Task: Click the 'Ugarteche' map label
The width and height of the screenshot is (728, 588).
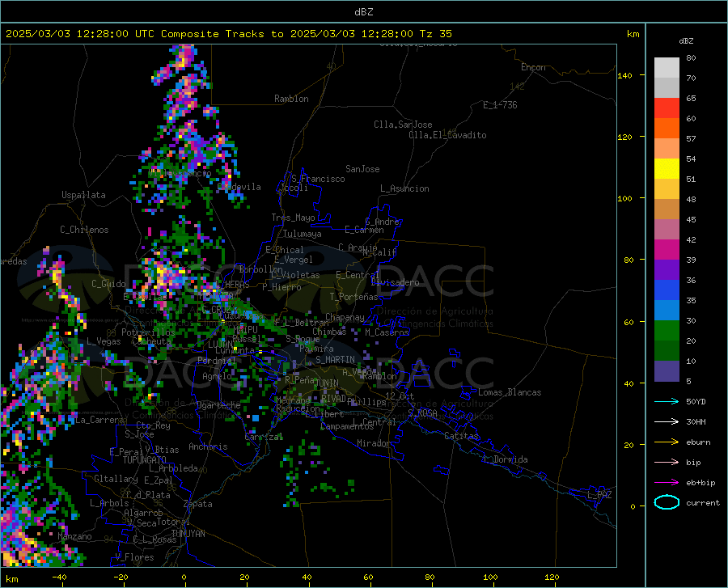Action: tap(218, 405)
